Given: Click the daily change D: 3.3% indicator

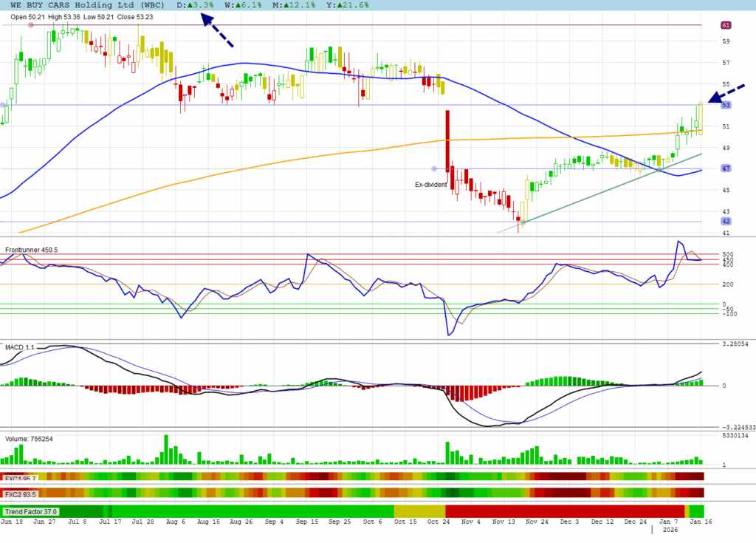Looking at the screenshot, I should tap(199, 5).
